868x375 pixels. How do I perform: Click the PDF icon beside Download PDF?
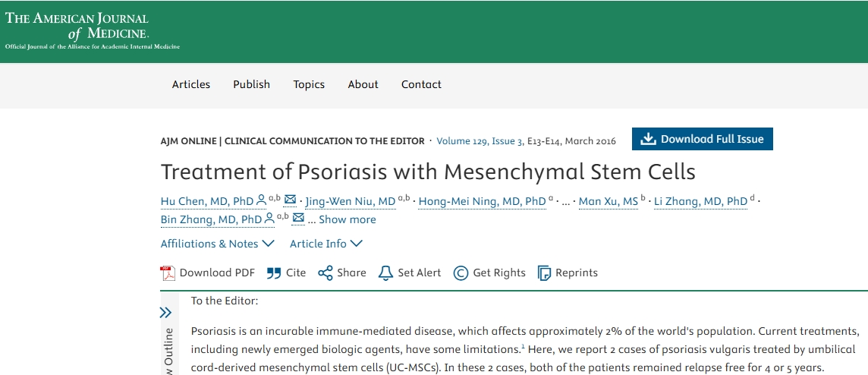click(x=168, y=273)
